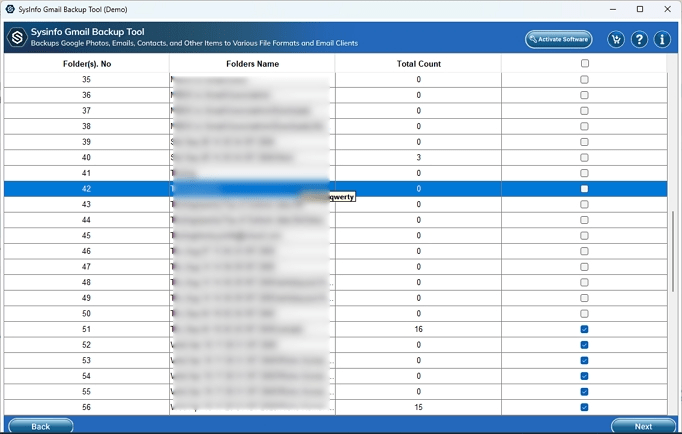Check the box for folder 35

pos(584,80)
